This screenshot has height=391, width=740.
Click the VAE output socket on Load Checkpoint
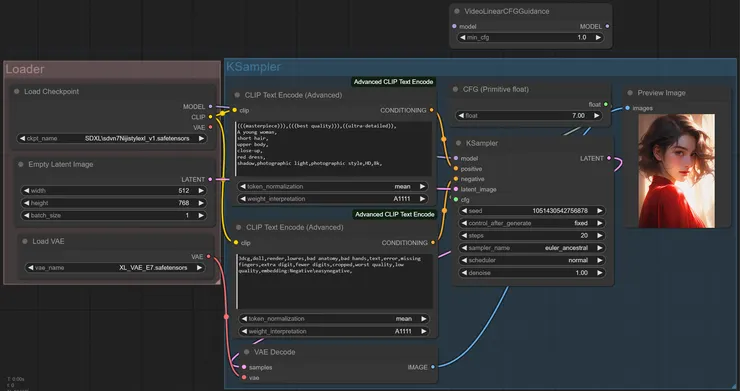click(210, 128)
